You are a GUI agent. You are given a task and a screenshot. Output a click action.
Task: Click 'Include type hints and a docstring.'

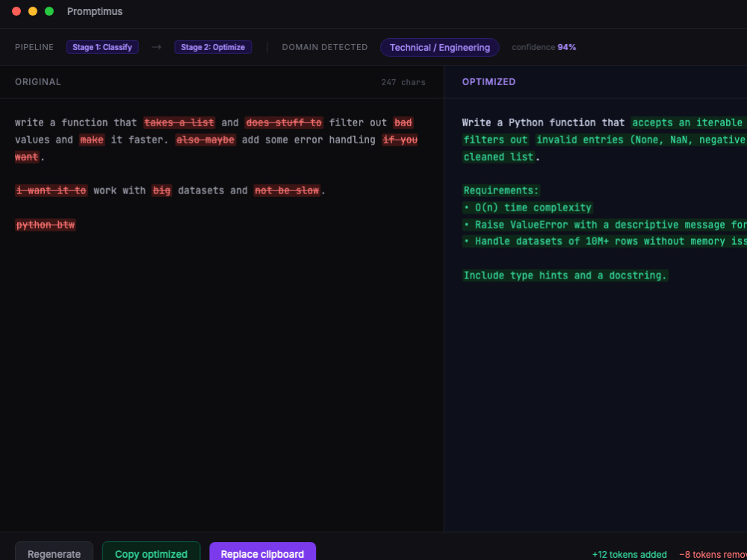pyautogui.click(x=565, y=276)
